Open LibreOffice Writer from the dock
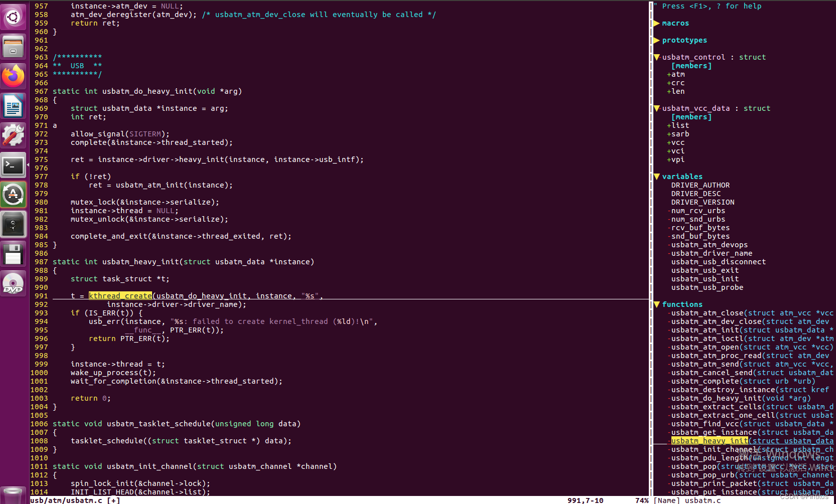The height and width of the screenshot is (504, 836). point(13,106)
